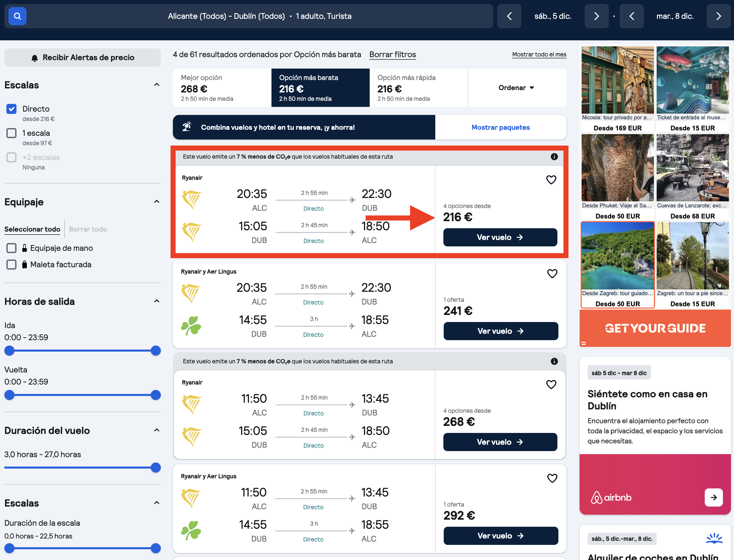Viewport: 734px width, 560px height.
Task: Open the Ordenar sort dropdown
Action: pyautogui.click(x=517, y=88)
